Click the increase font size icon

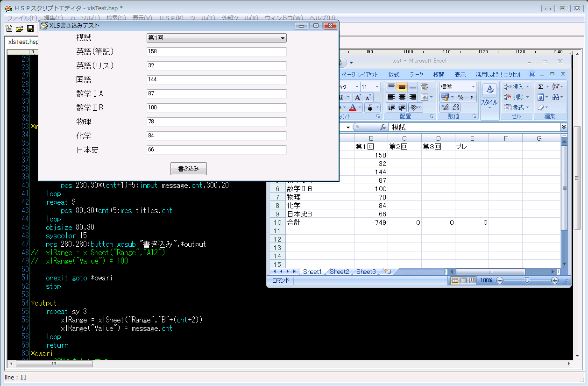[357, 97]
